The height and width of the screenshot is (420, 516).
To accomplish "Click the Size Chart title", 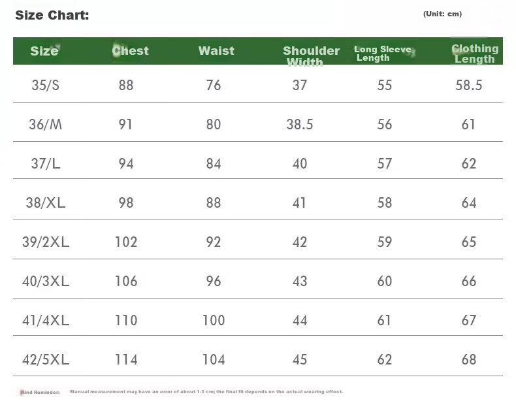I will (52, 15).
